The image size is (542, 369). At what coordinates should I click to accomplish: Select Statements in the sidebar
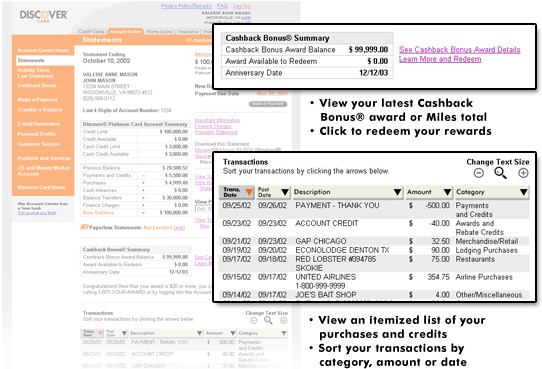45,60
